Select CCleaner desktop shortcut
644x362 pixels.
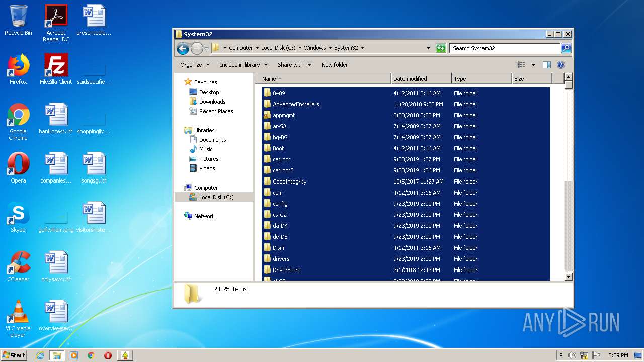coord(18,266)
